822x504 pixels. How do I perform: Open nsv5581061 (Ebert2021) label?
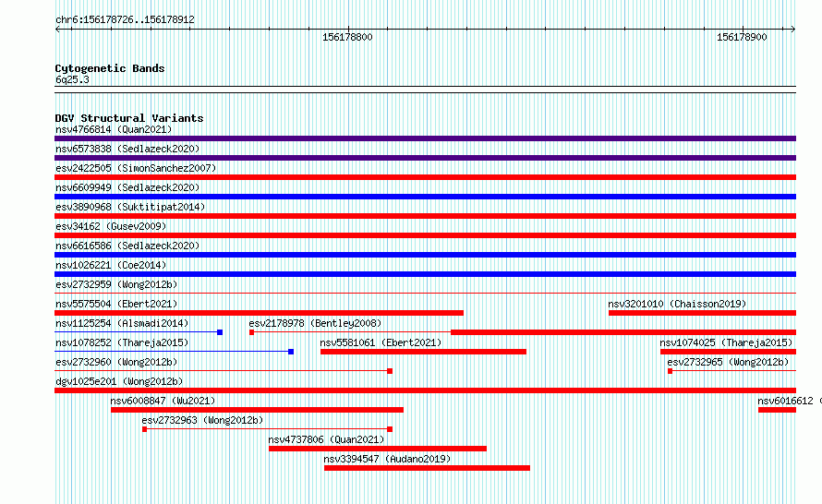click(x=381, y=342)
